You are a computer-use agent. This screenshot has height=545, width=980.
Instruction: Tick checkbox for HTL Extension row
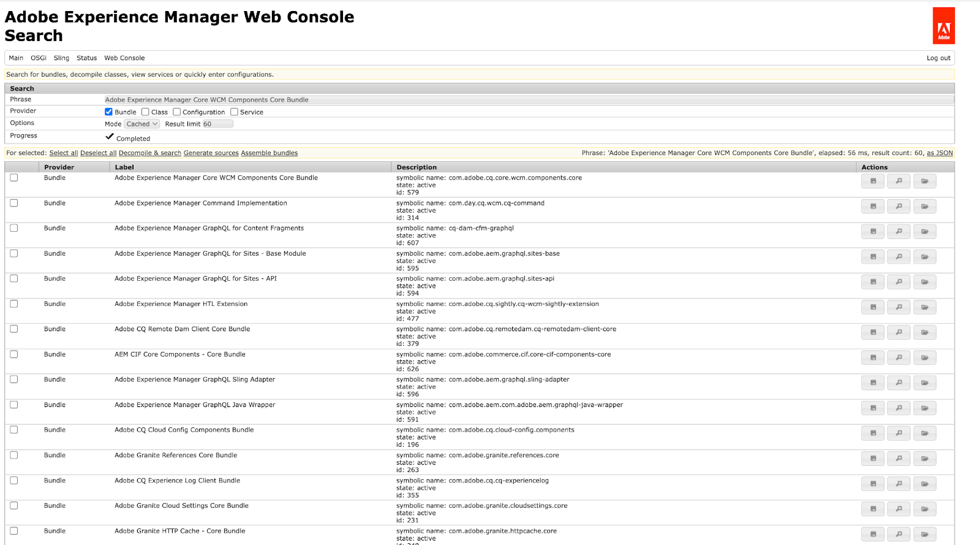point(13,303)
